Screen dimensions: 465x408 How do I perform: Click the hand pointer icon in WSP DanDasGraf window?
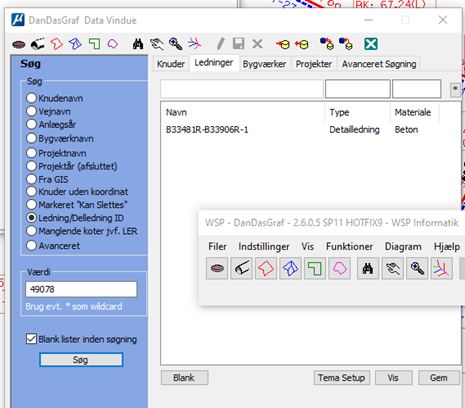pyautogui.click(x=392, y=268)
